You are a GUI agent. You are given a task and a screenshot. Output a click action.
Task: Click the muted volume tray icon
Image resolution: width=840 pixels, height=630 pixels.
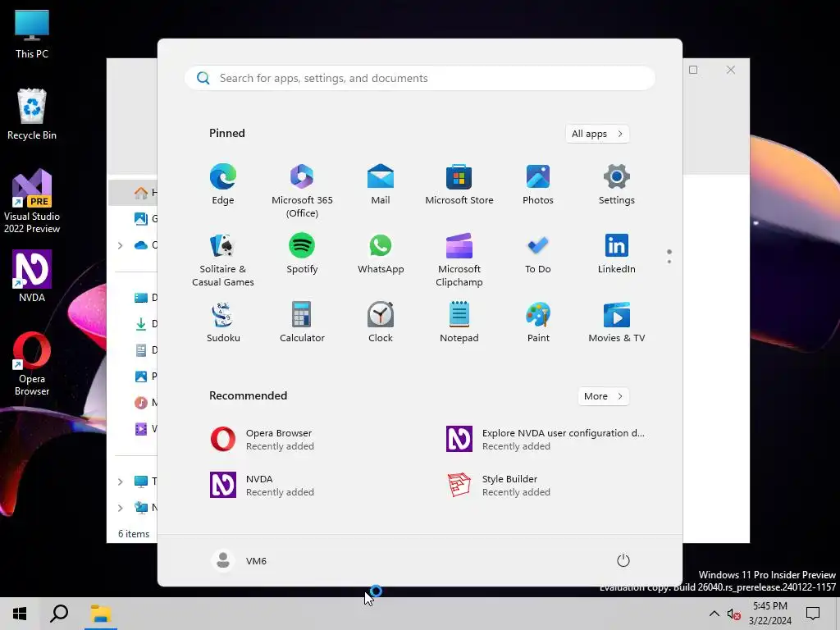click(x=733, y=614)
